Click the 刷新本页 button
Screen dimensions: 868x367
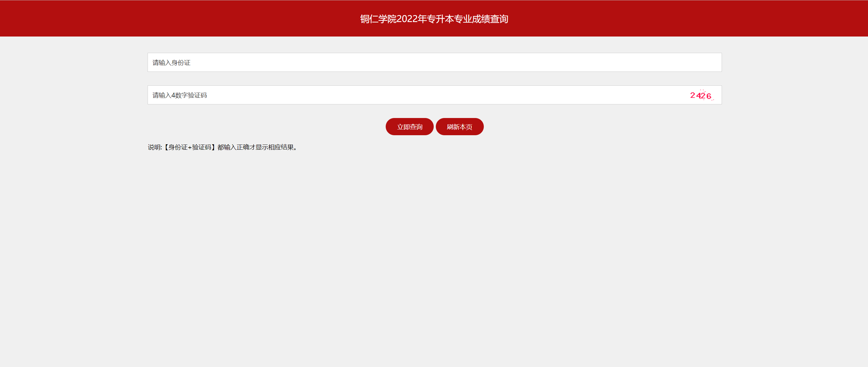[x=460, y=127]
